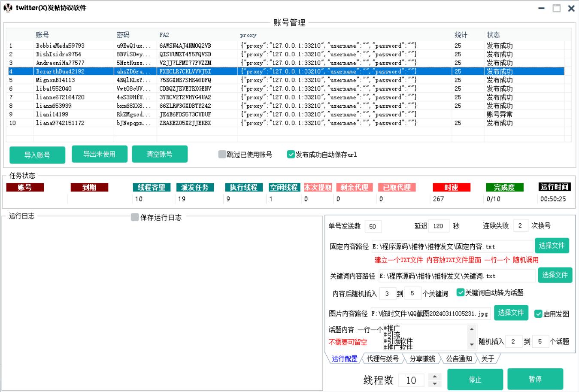Click the 导入账号 import accounts button
Viewport: 579px width, 392px height.
(37, 155)
